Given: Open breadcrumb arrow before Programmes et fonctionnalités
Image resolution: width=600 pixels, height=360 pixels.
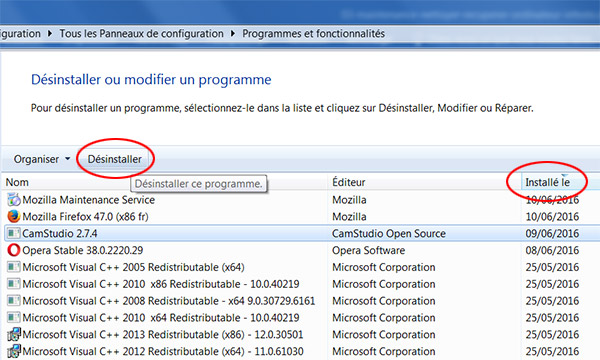Looking at the screenshot, I should pyautogui.click(x=233, y=34).
